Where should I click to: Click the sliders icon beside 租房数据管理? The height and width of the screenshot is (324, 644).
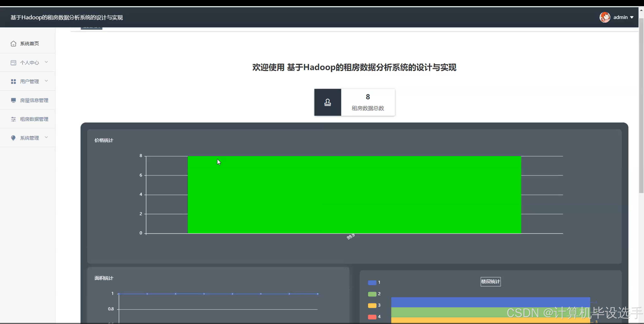(x=13, y=119)
